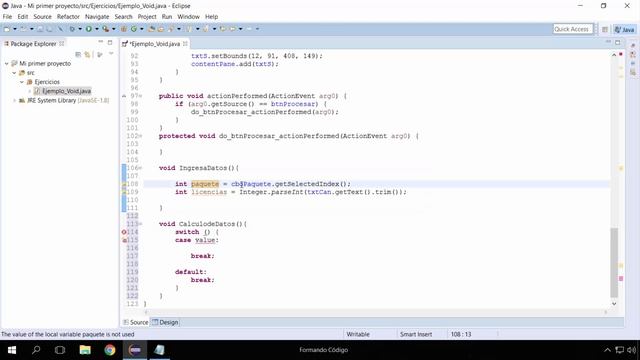Image resolution: width=640 pixels, height=360 pixels.
Task: Close the Ejemplo_Void.java editor tab
Action: click(x=185, y=43)
